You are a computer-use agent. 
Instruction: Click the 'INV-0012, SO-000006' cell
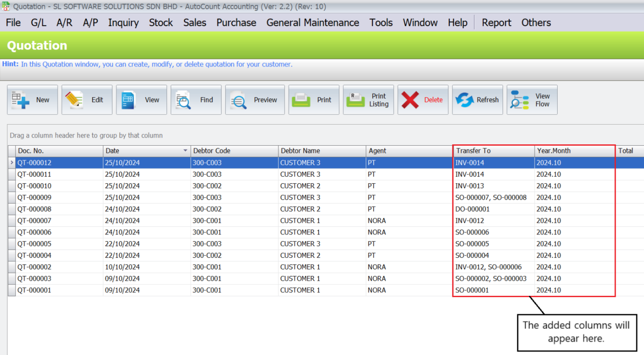(494, 267)
